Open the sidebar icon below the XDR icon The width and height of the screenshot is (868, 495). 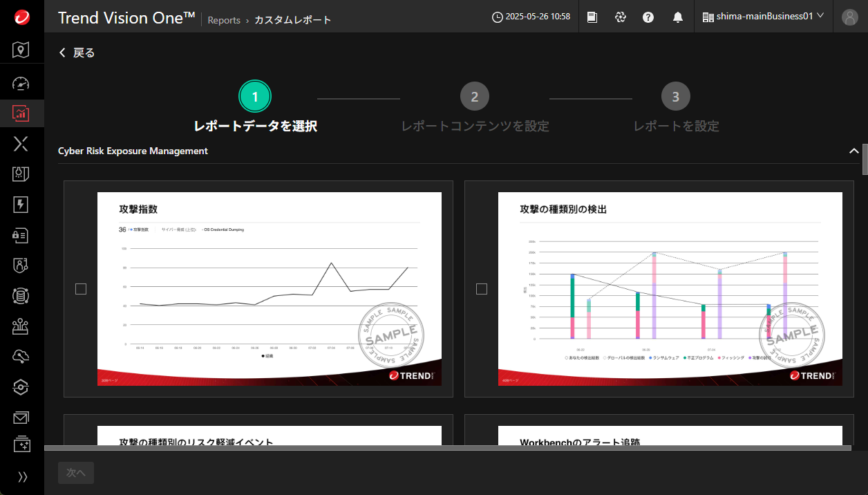tap(21, 174)
